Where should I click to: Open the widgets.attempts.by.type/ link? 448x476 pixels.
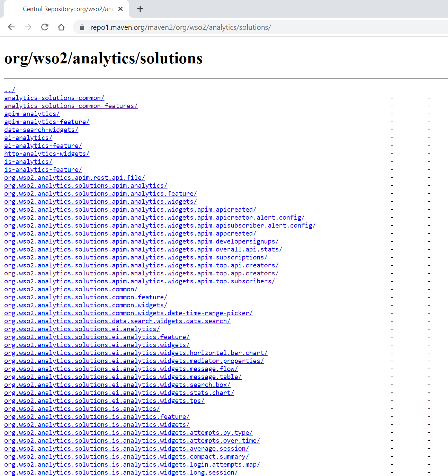128,433
